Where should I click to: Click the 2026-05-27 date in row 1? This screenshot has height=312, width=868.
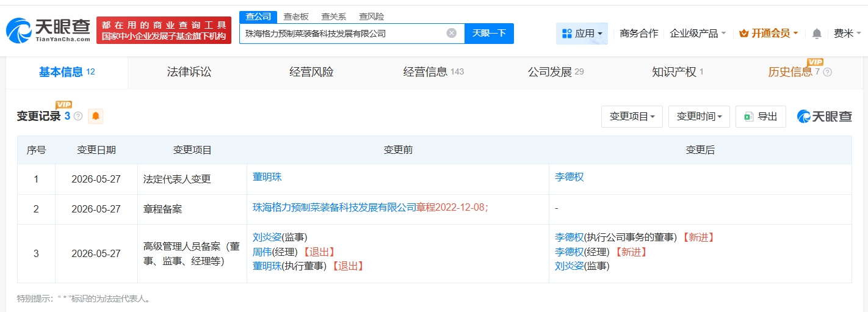click(x=96, y=180)
